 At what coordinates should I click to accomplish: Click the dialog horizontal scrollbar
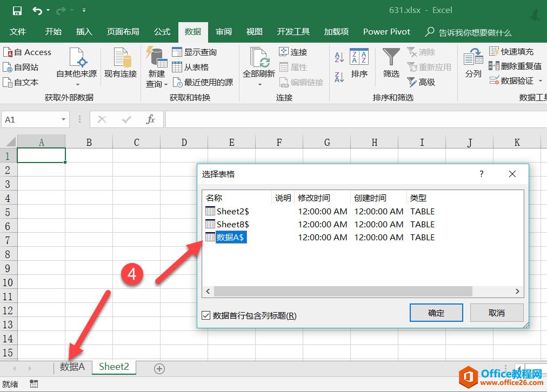point(343,291)
